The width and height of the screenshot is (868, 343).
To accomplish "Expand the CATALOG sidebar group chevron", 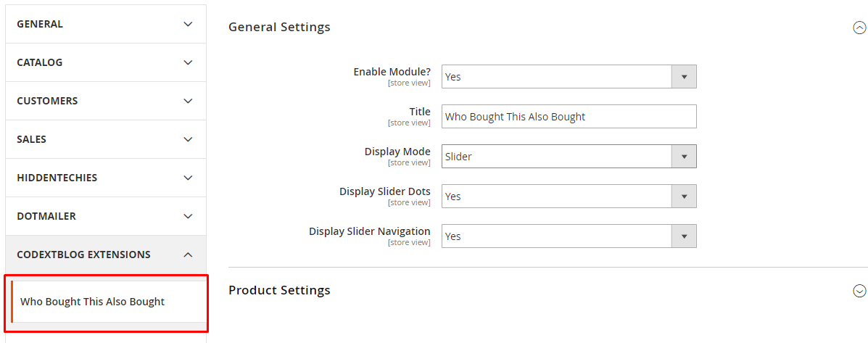I will (x=188, y=62).
